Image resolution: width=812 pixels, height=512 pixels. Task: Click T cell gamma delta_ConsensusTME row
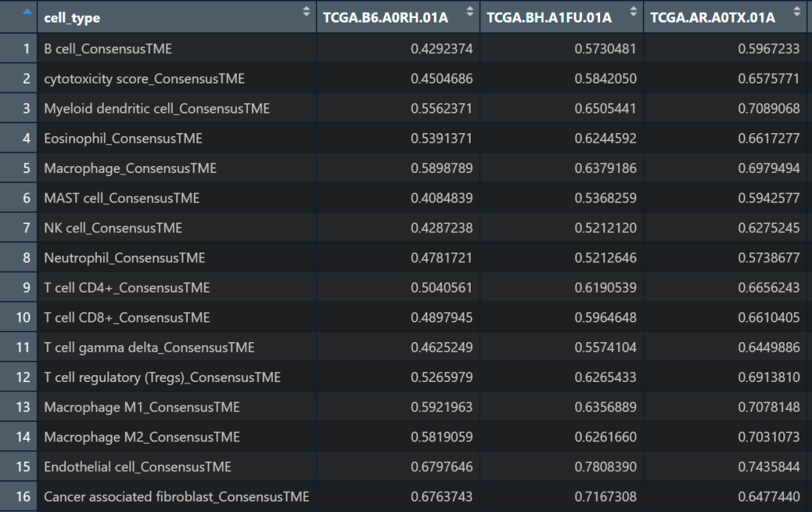149,347
